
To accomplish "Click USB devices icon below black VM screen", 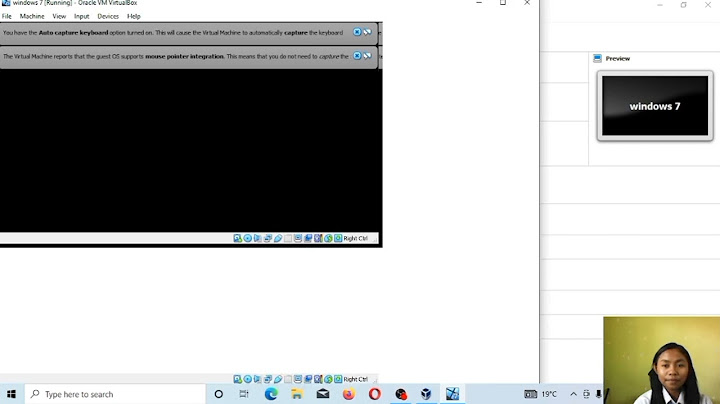I will (278, 238).
